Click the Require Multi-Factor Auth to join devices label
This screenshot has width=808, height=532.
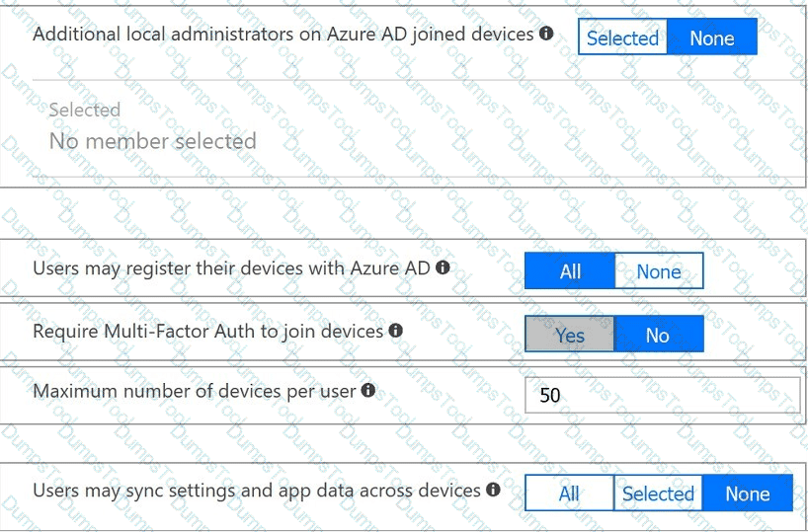207,332
